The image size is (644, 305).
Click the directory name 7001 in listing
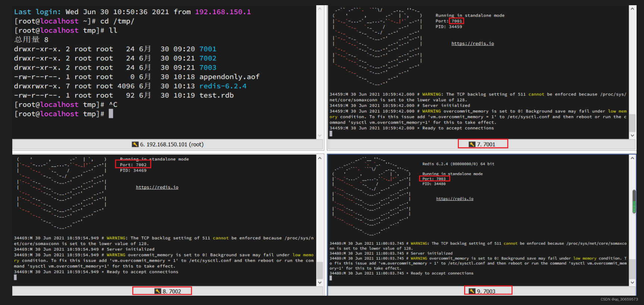pyautogui.click(x=208, y=49)
